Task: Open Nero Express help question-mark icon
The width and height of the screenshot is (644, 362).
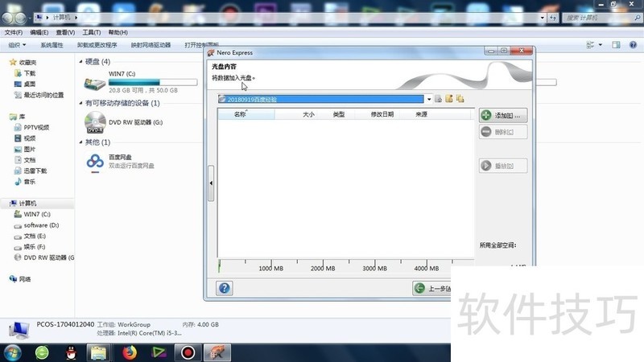Action: (x=225, y=288)
